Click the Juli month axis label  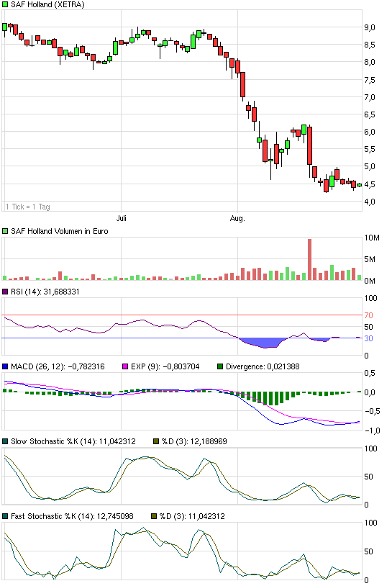pyautogui.click(x=122, y=218)
